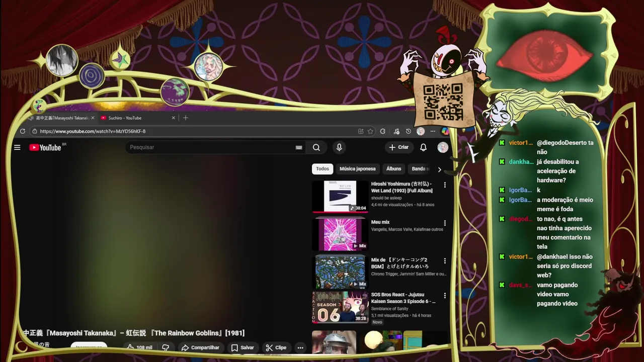Screen dimensions: 644x362
Task: Show more filter chips with right arrow
Action: pos(439,169)
